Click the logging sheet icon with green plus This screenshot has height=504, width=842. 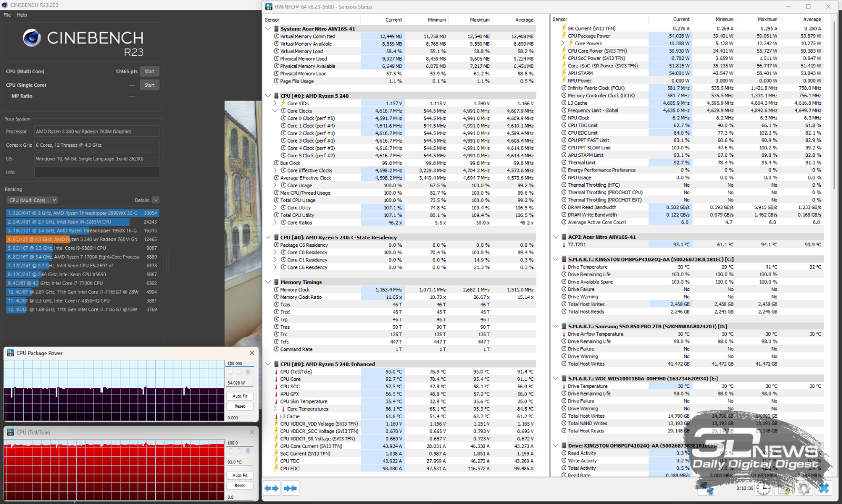coord(784,488)
